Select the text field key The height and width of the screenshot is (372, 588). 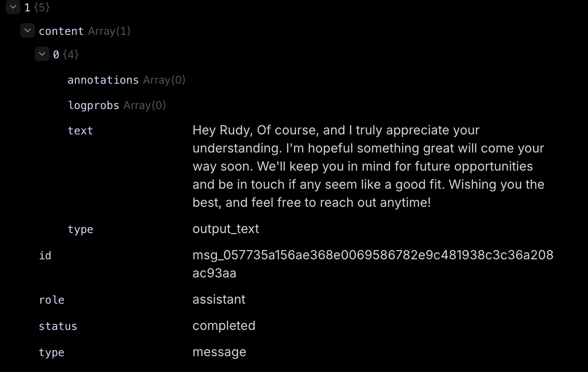click(x=80, y=130)
